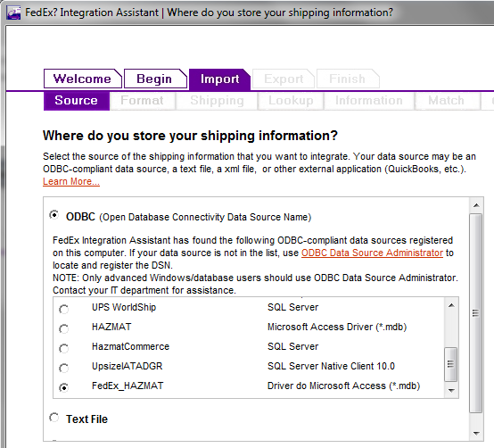Click the data source list scroll up arrow
Viewport: 494px width, 448px height.
point(451,305)
